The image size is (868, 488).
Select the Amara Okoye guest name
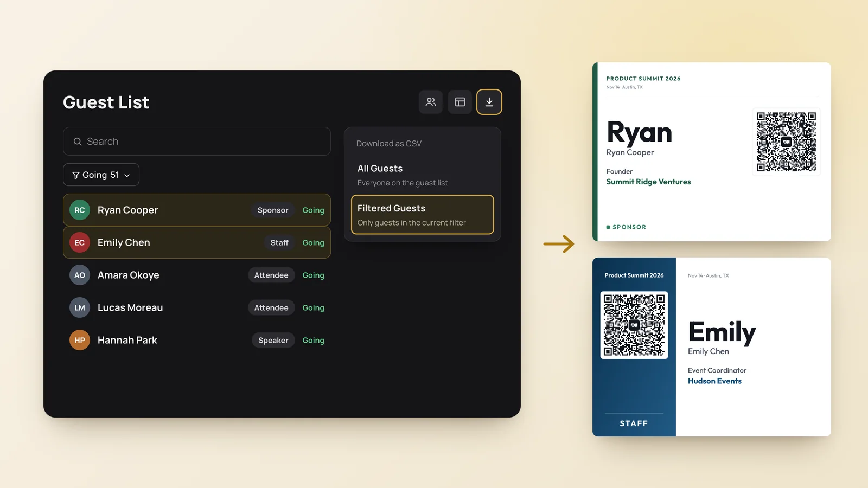[129, 275]
